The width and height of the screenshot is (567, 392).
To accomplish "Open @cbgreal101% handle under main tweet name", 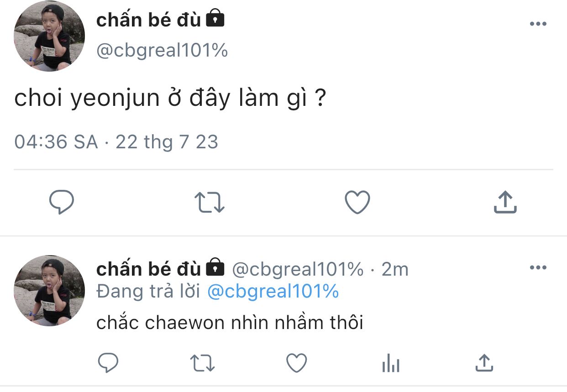I will (x=162, y=50).
